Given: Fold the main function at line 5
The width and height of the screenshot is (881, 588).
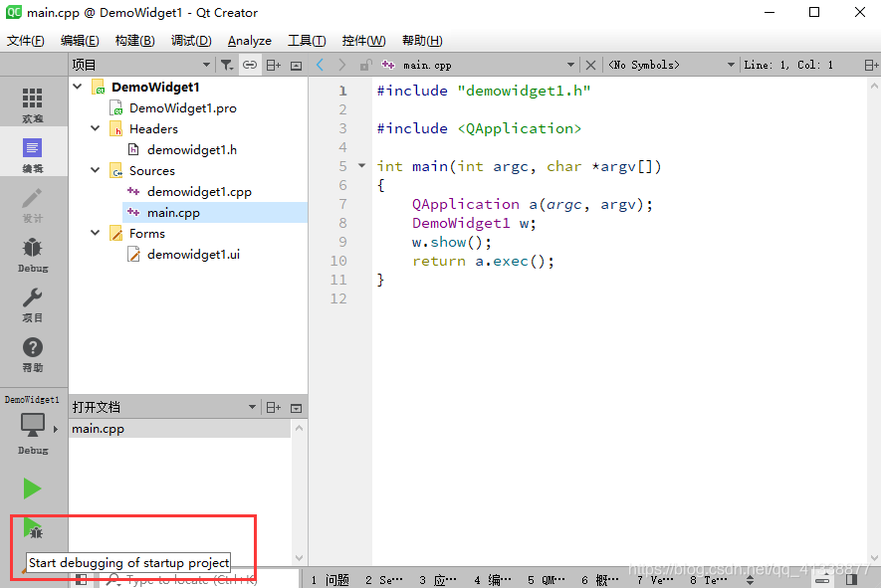Looking at the screenshot, I should (x=361, y=166).
